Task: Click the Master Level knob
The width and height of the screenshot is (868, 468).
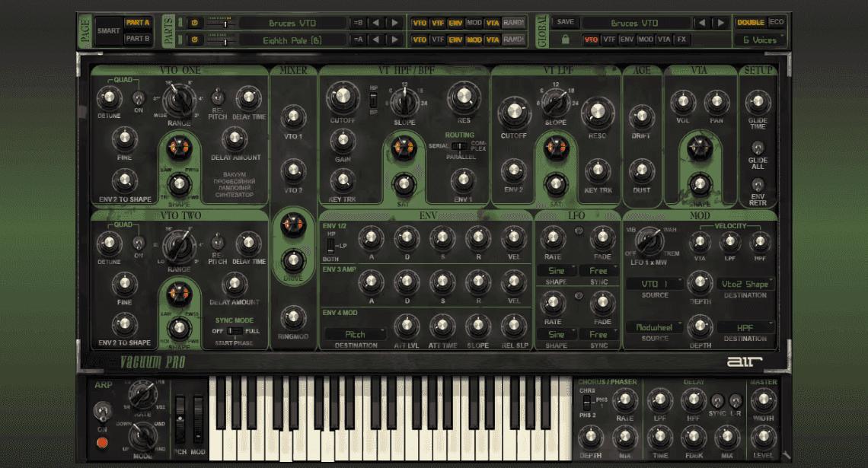Action: tap(763, 436)
